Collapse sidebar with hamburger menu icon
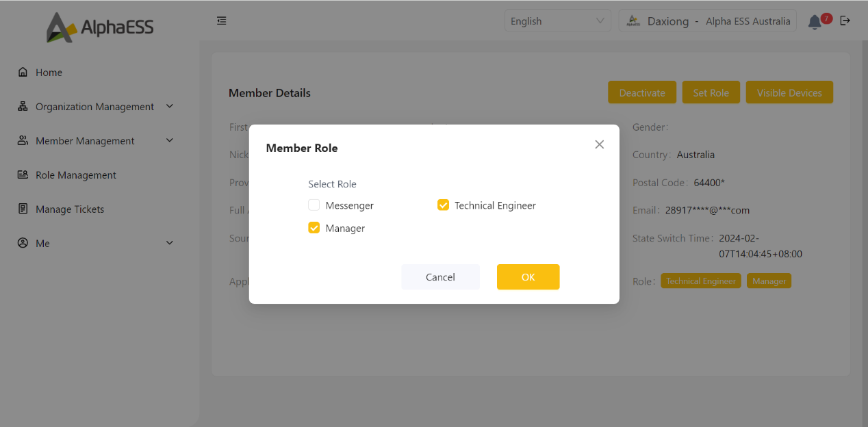 tap(221, 21)
